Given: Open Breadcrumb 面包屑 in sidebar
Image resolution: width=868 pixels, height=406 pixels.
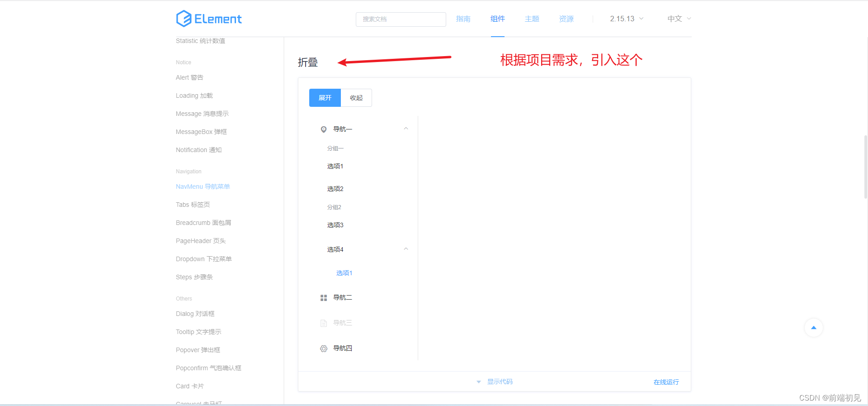Looking at the screenshot, I should click(203, 223).
